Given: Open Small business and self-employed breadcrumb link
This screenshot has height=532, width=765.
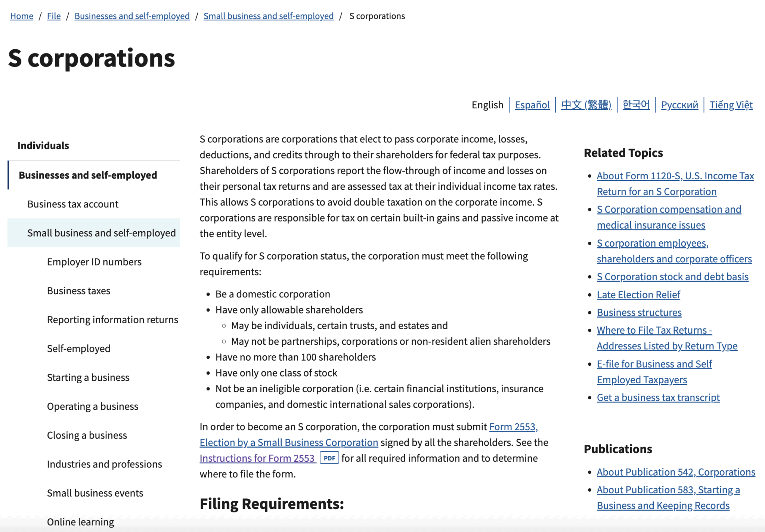Looking at the screenshot, I should (269, 16).
